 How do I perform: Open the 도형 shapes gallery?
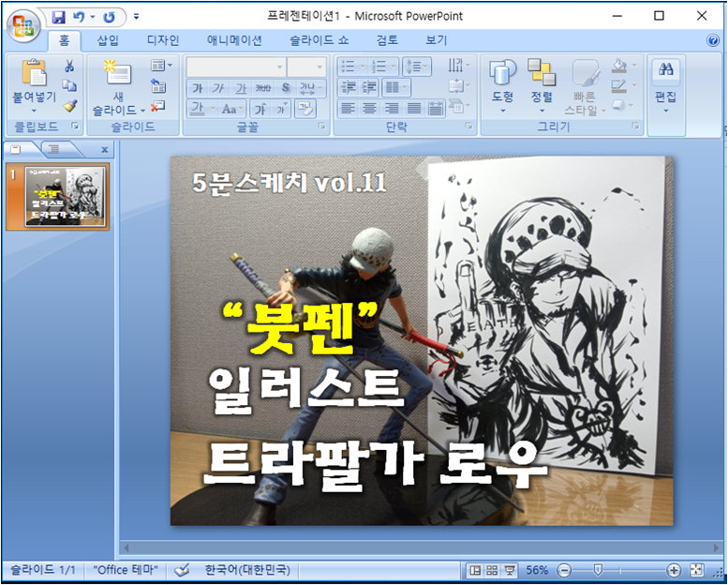tap(502, 86)
